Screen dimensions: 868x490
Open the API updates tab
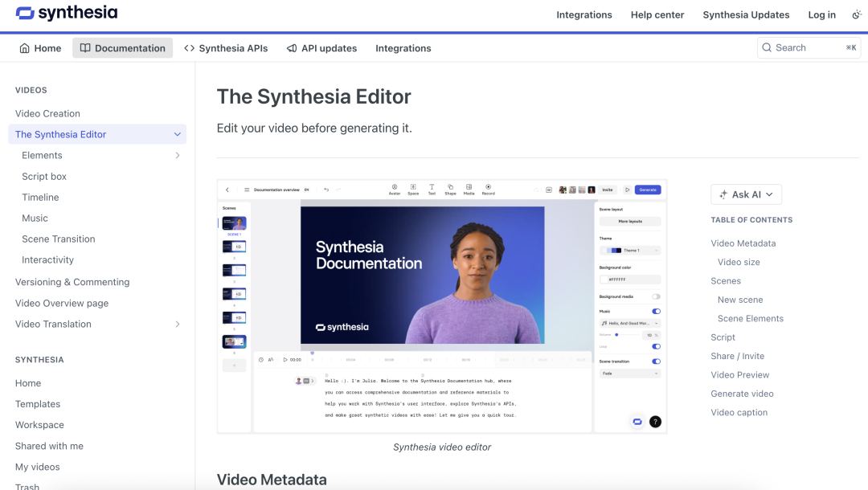pos(321,48)
